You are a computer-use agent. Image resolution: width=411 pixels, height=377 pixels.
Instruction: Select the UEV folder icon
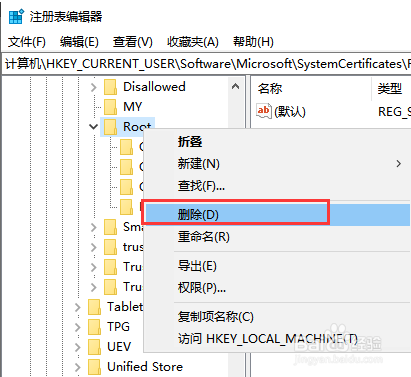pos(94,347)
